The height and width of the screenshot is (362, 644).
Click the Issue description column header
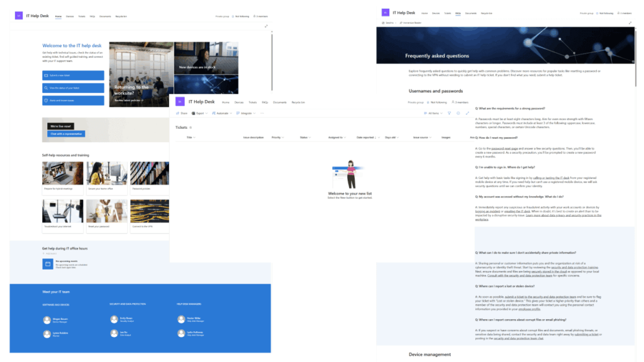pos(253,138)
